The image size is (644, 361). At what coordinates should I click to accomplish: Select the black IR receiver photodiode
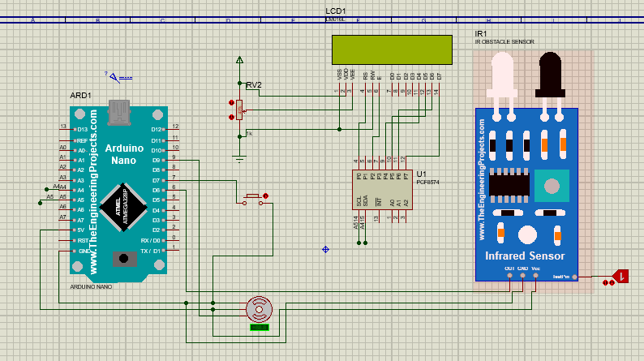pyautogui.click(x=551, y=75)
